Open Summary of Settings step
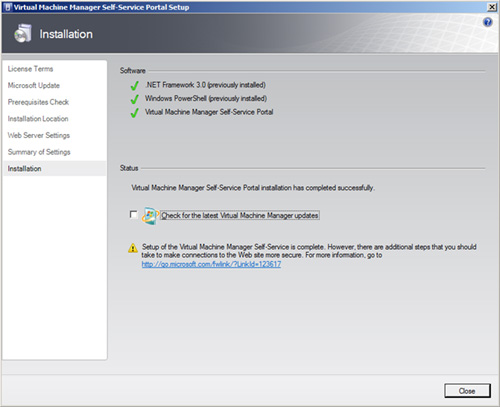500x407 pixels. (x=39, y=152)
